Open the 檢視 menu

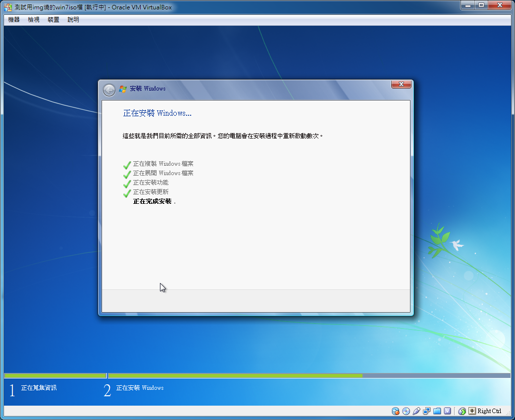(x=34, y=20)
